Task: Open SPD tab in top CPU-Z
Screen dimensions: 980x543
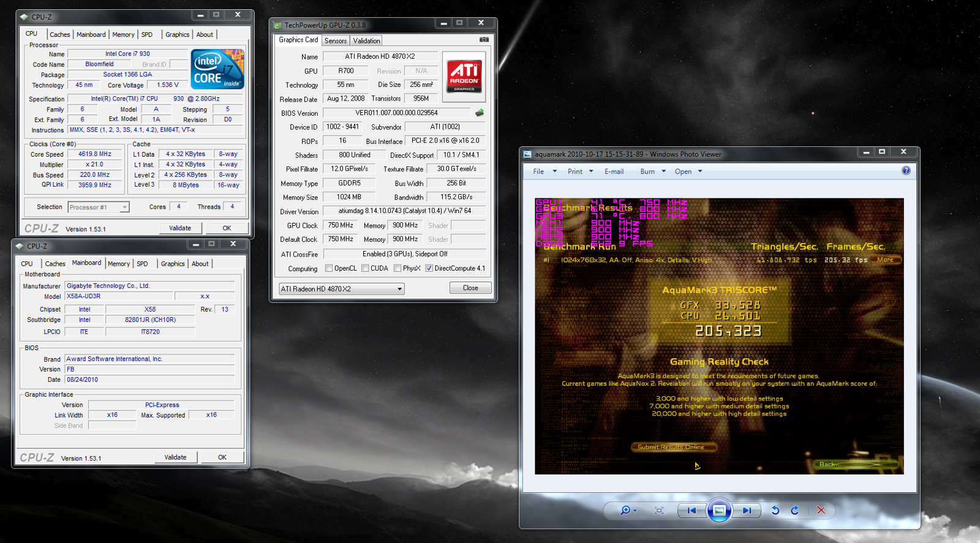Action: coord(147,34)
